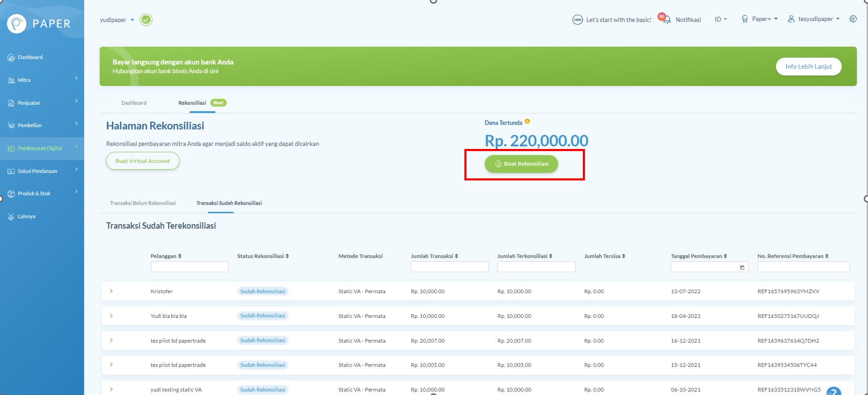Click the PAPER logo icon

click(17, 24)
